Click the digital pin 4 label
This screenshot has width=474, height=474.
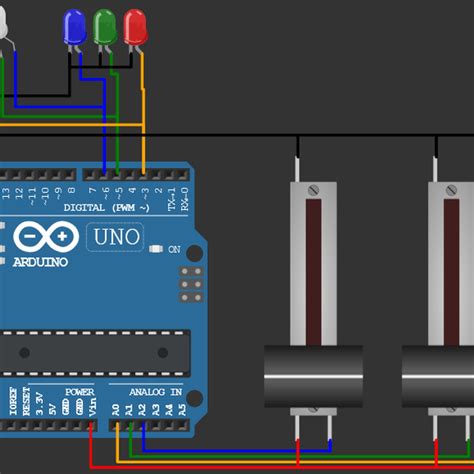pos(132,190)
